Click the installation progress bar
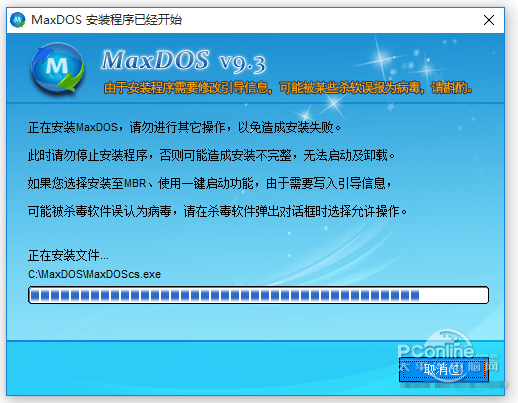This screenshot has width=518, height=403. pyautogui.click(x=258, y=295)
